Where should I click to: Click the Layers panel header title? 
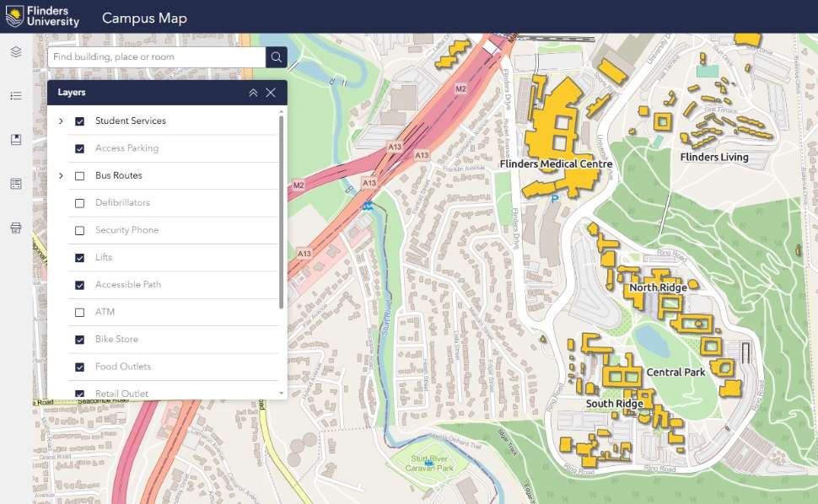(x=72, y=92)
